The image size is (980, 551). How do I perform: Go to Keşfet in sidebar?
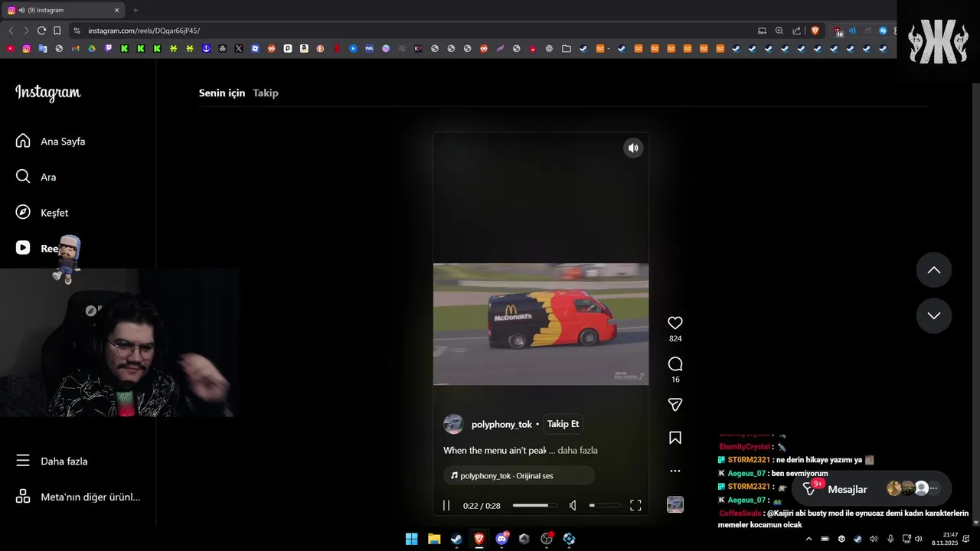[42, 213]
